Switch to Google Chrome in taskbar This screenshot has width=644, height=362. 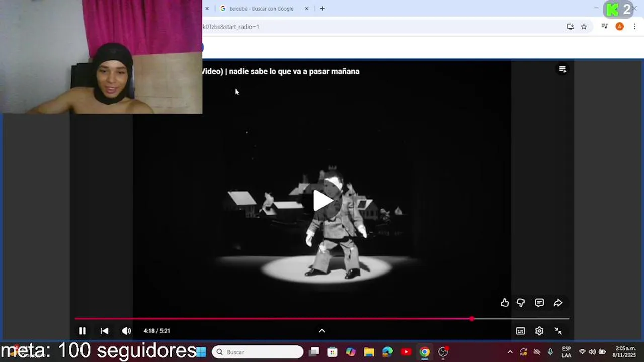[425, 352]
